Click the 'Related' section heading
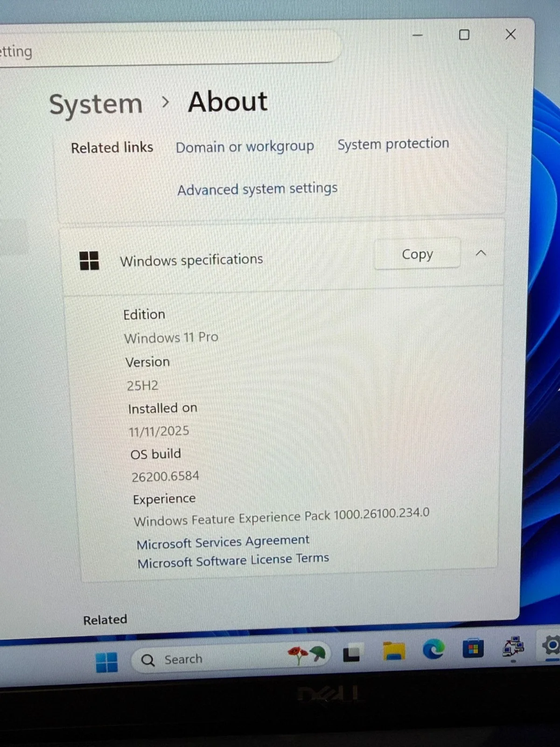This screenshot has width=560, height=747. pos(105,620)
